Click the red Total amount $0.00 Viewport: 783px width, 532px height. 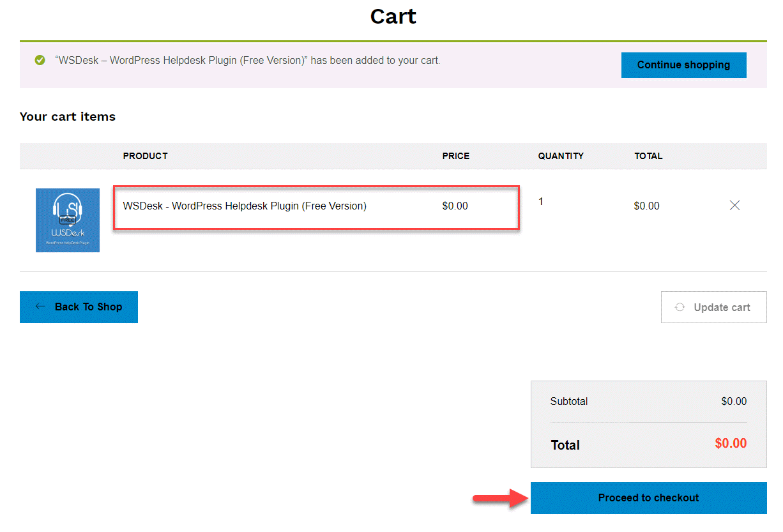click(731, 444)
